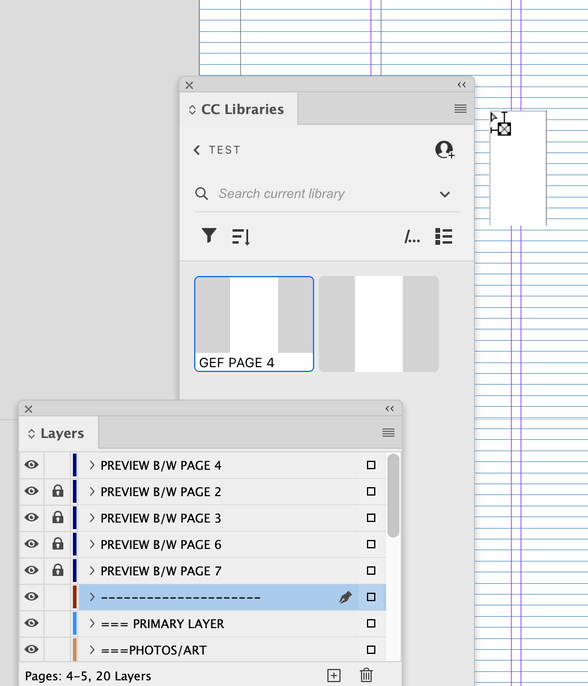
Task: Switch to list view in CC Libraries
Action: 444,236
